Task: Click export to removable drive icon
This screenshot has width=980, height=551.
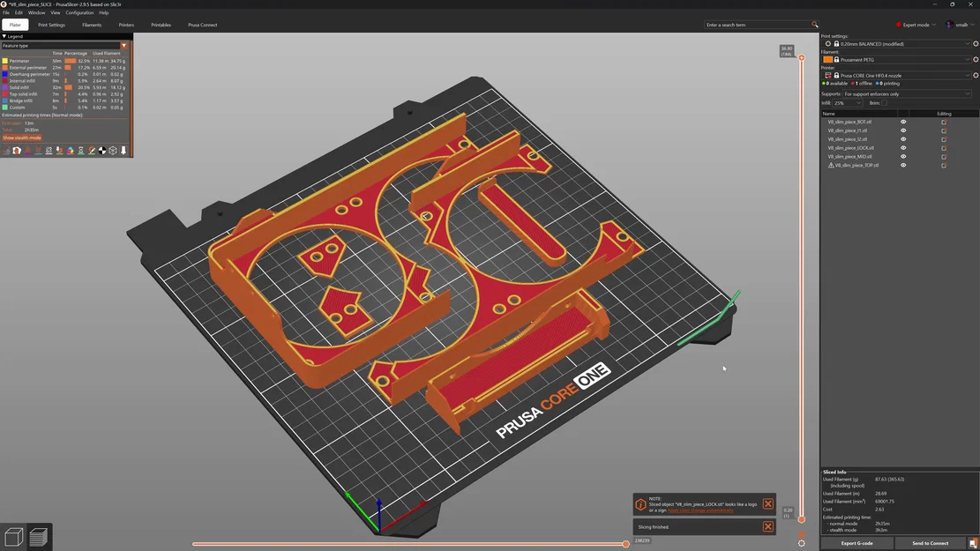Action: pos(973,543)
